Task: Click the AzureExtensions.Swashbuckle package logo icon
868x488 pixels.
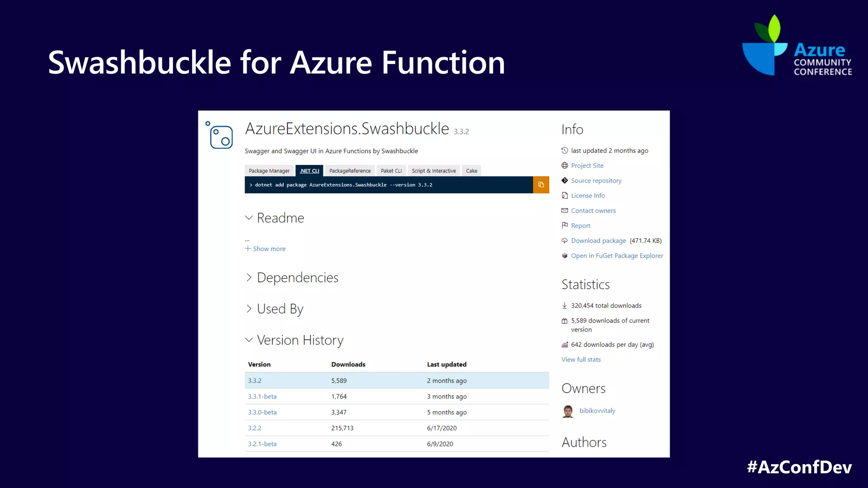Action: point(219,135)
